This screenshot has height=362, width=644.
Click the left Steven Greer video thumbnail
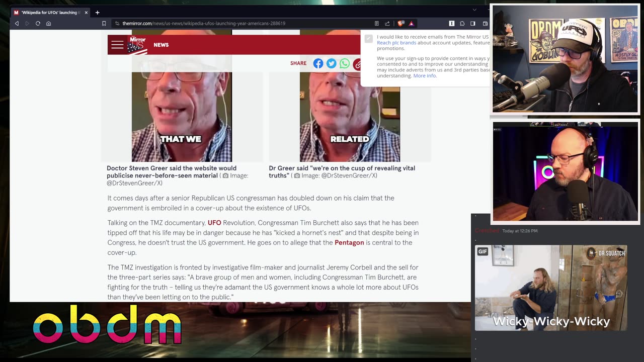[182, 96]
